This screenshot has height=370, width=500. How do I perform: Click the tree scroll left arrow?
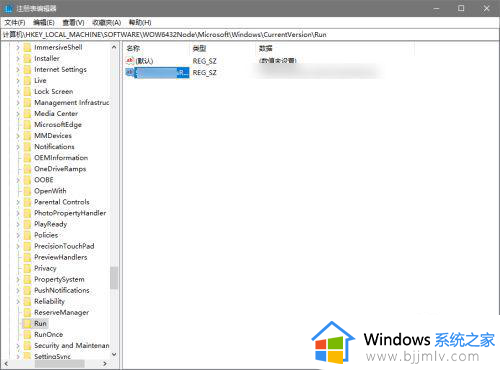(6, 364)
